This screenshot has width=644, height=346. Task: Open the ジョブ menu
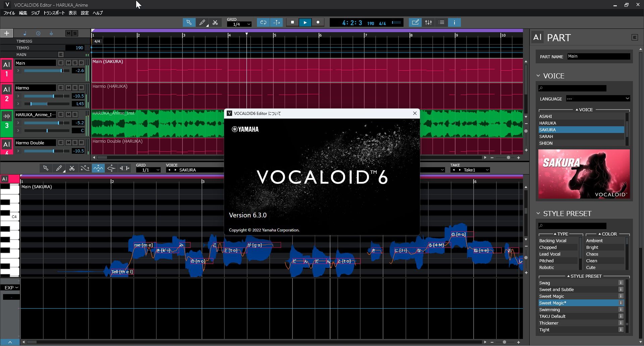(x=35, y=13)
